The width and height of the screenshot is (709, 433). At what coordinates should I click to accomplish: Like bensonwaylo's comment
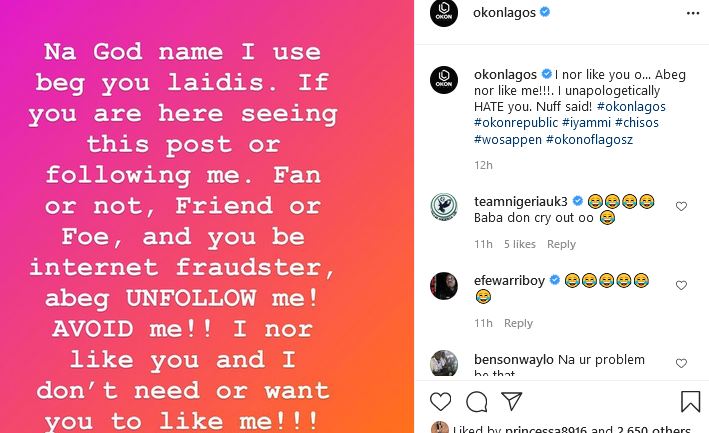(681, 364)
